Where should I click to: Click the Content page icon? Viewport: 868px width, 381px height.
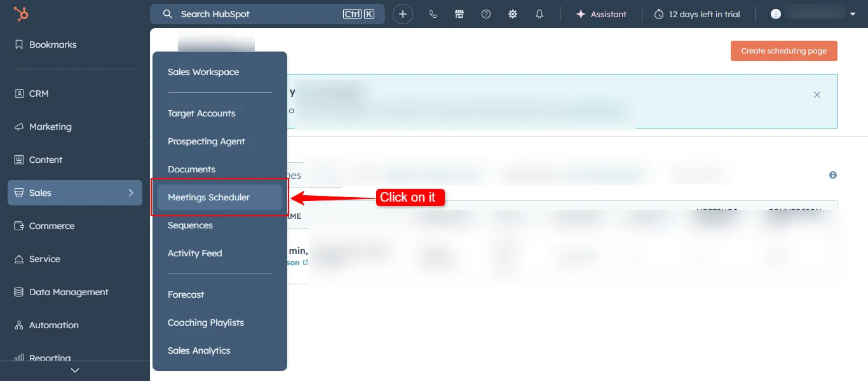click(x=18, y=160)
